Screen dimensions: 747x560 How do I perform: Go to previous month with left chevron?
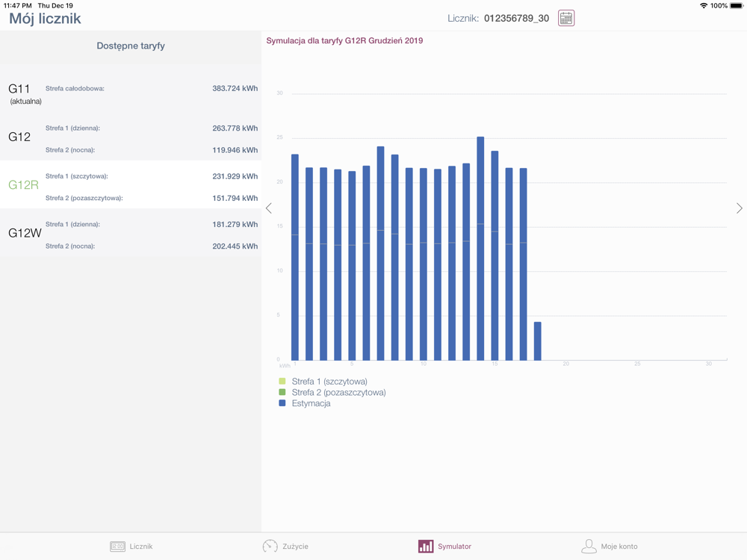269,208
